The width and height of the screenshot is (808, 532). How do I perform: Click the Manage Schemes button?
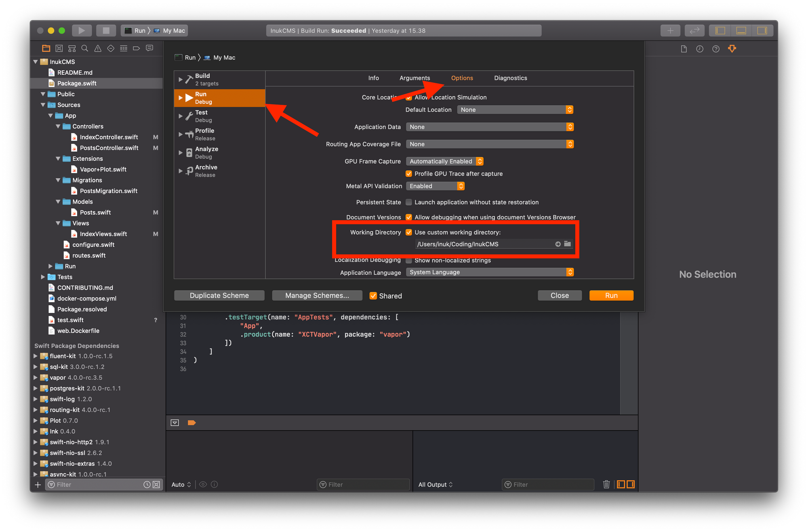pos(317,296)
